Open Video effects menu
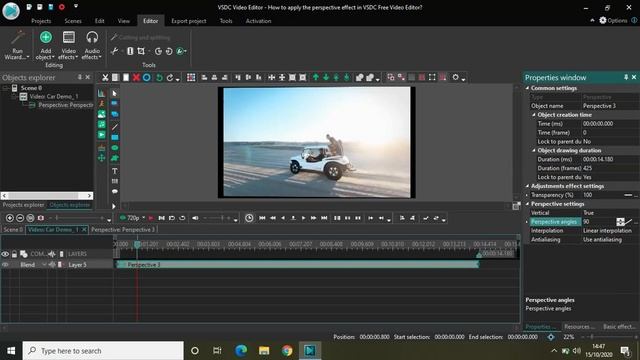This screenshot has height=360, width=640. [69, 45]
